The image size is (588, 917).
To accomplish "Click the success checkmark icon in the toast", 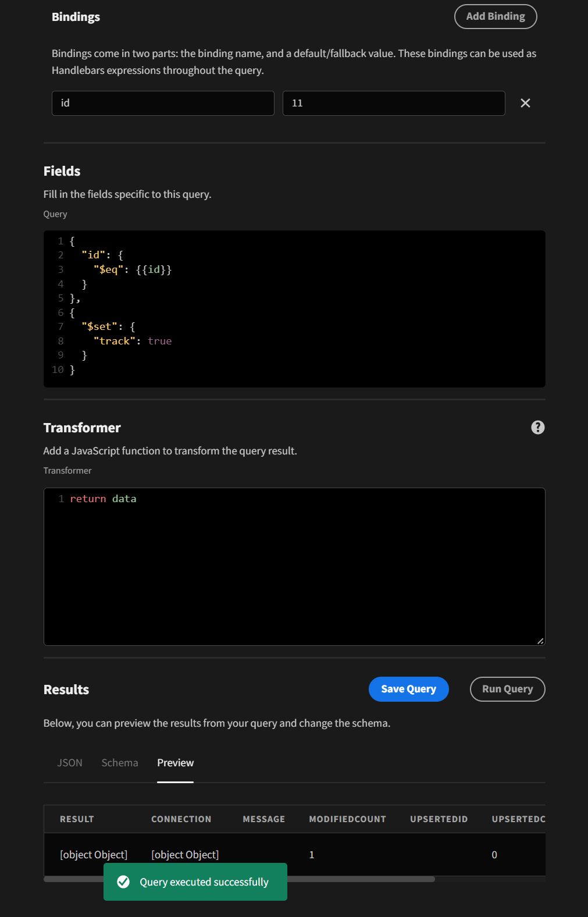I will pyautogui.click(x=124, y=882).
